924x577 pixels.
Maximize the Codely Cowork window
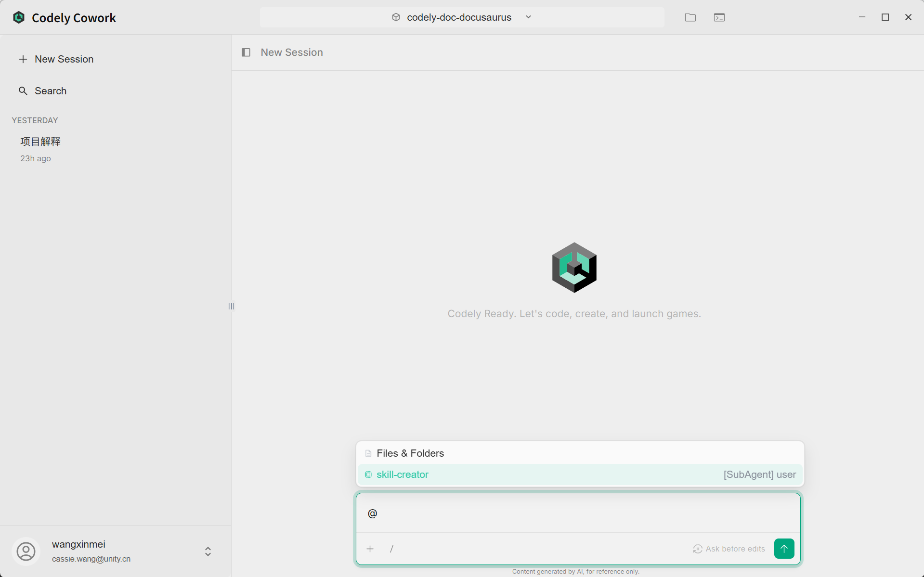[885, 17]
